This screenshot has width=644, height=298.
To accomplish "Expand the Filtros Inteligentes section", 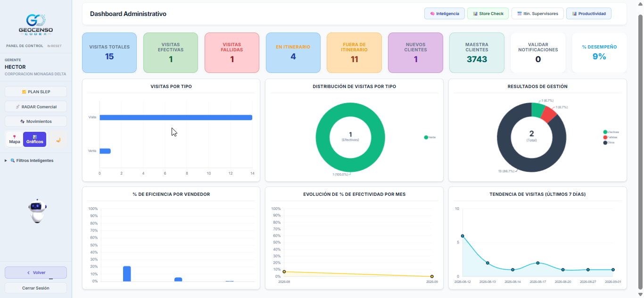I will (32, 161).
